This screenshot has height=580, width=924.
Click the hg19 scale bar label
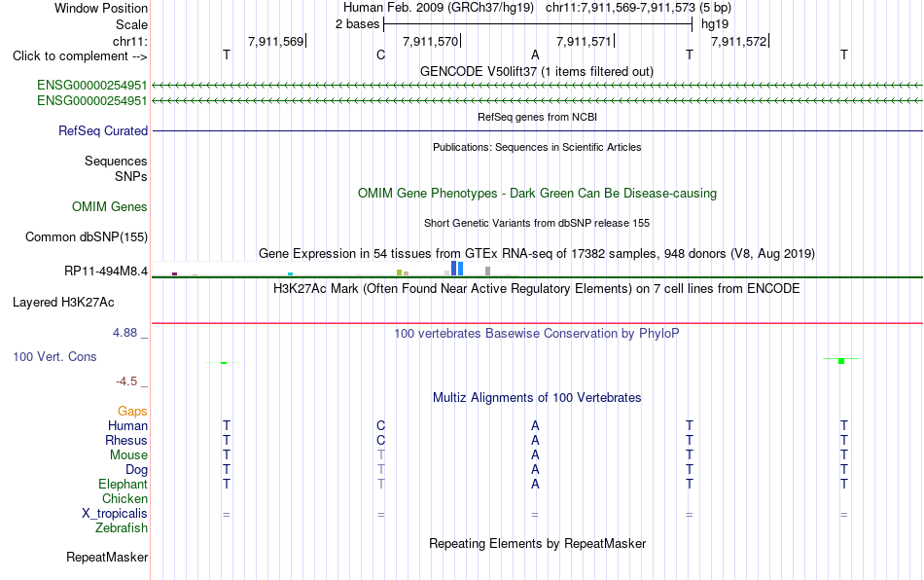click(x=715, y=24)
